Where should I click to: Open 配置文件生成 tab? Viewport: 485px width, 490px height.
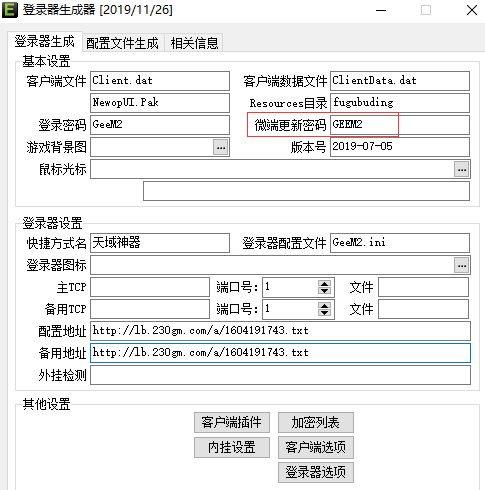(123, 43)
